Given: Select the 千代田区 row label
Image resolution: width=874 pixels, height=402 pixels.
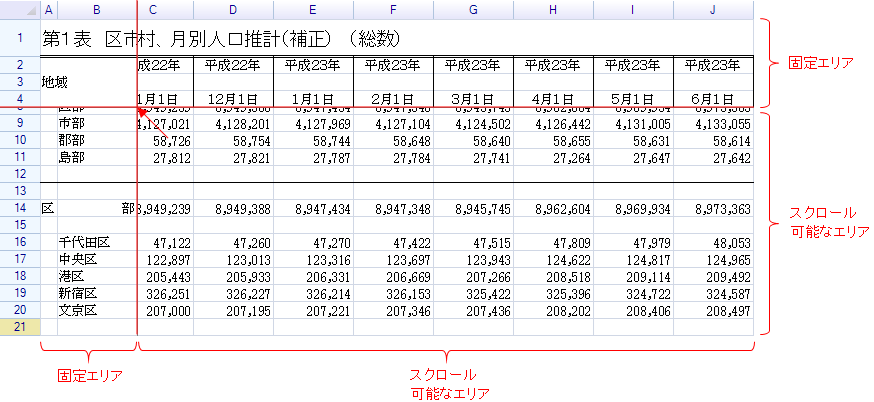Looking at the screenshot, I should [83, 242].
